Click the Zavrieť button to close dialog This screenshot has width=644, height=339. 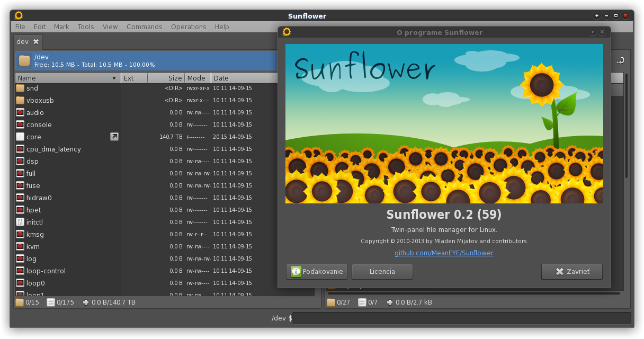[572, 272]
